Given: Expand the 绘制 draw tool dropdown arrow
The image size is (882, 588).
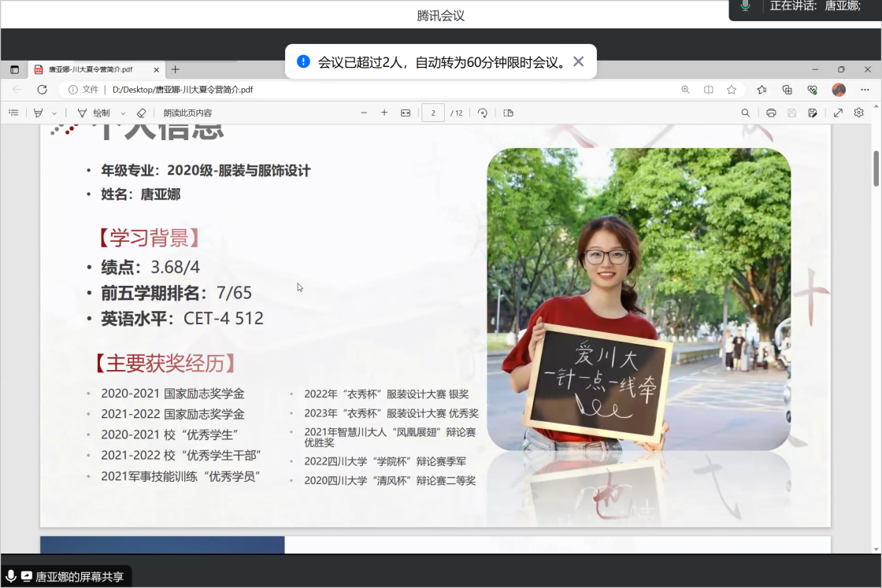Looking at the screenshot, I should pos(123,113).
